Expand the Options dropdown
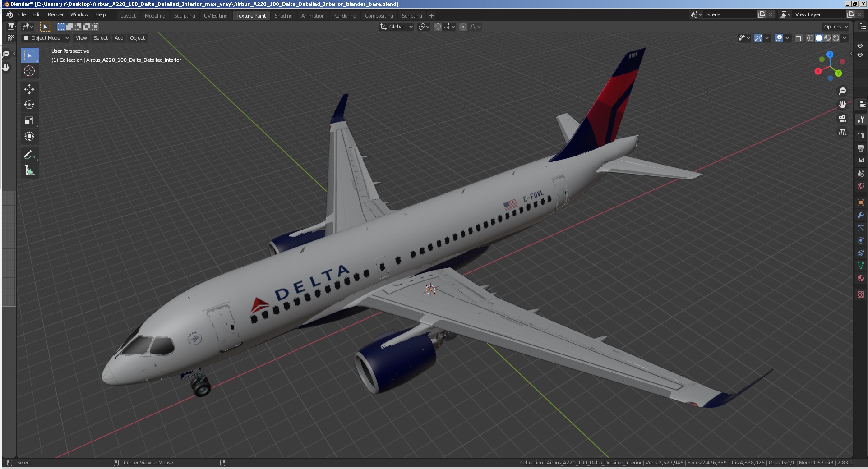The height and width of the screenshot is (469, 868). click(836, 27)
